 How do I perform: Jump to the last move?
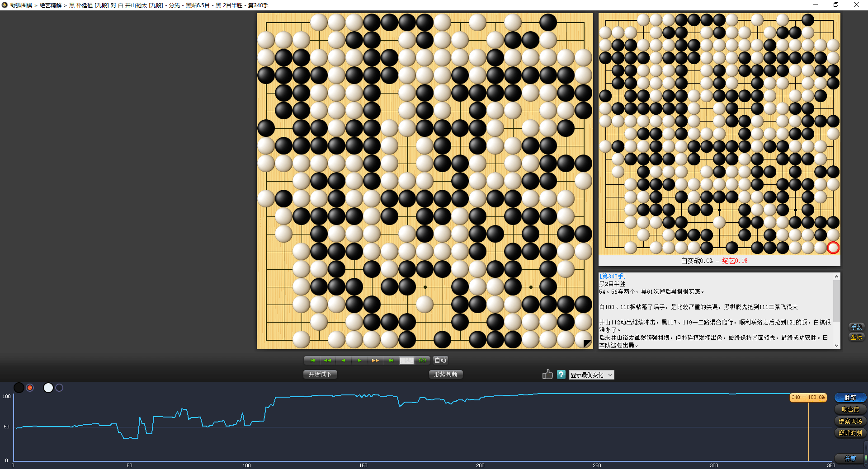coord(391,360)
